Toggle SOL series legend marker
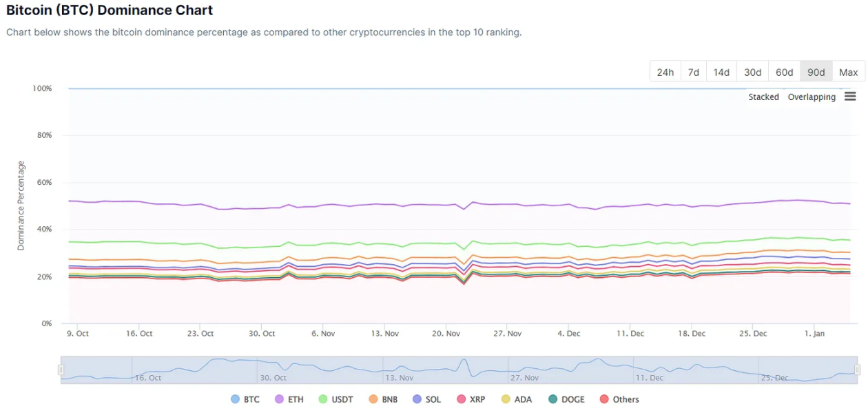 tap(417, 399)
